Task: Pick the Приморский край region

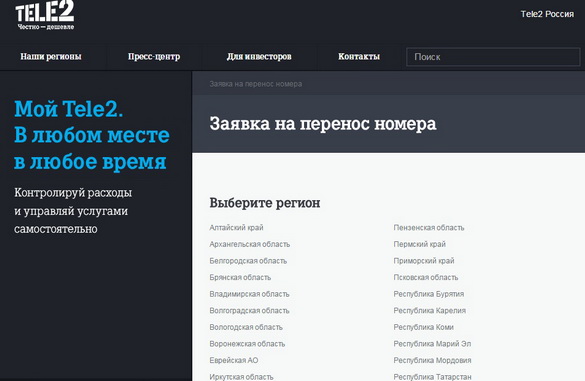Action: click(424, 260)
